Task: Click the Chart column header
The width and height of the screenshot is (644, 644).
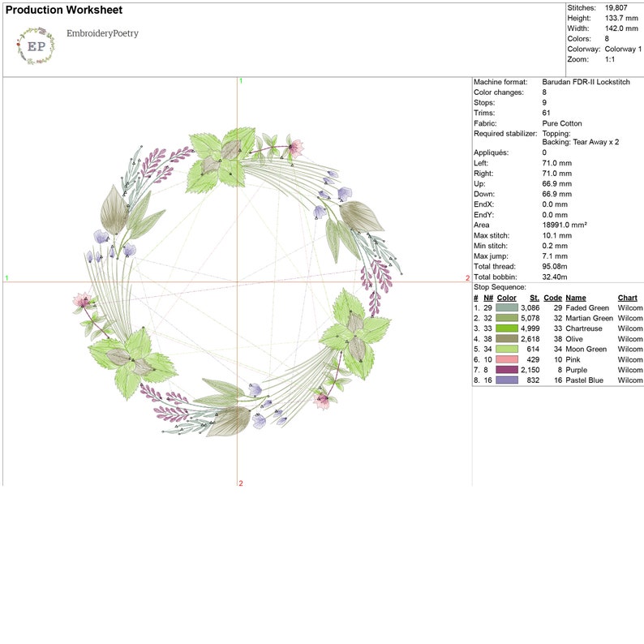Action: coord(627,298)
